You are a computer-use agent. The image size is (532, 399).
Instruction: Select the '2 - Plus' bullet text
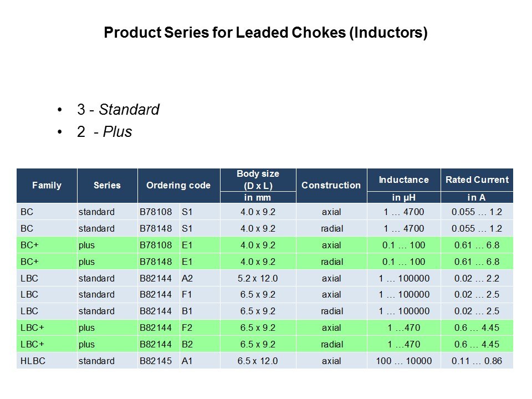[x=104, y=132]
